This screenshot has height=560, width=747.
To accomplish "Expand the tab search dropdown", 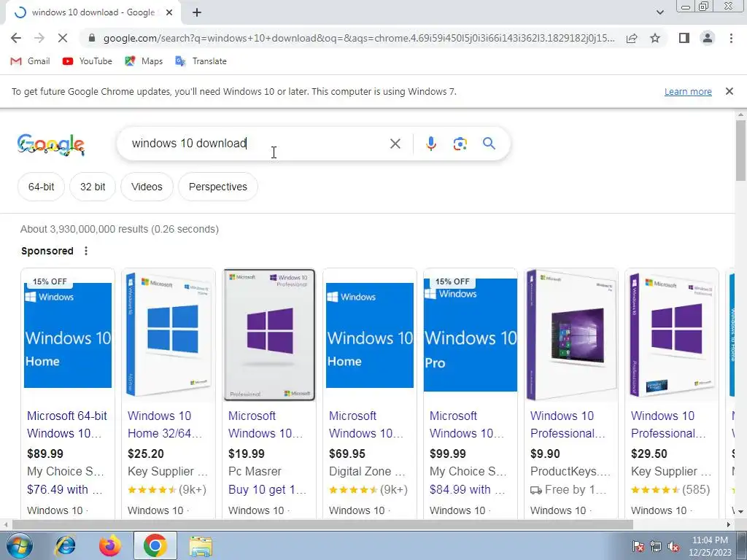I will (659, 12).
